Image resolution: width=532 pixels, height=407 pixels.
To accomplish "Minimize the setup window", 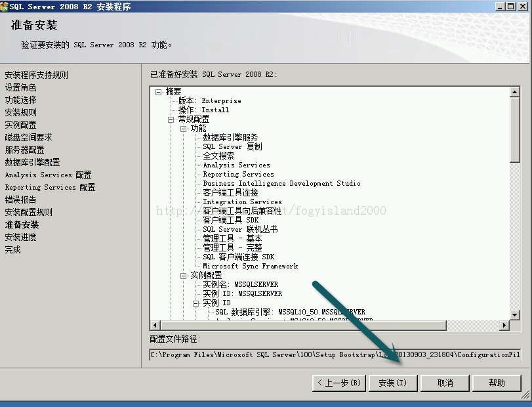I will click(x=499, y=7).
